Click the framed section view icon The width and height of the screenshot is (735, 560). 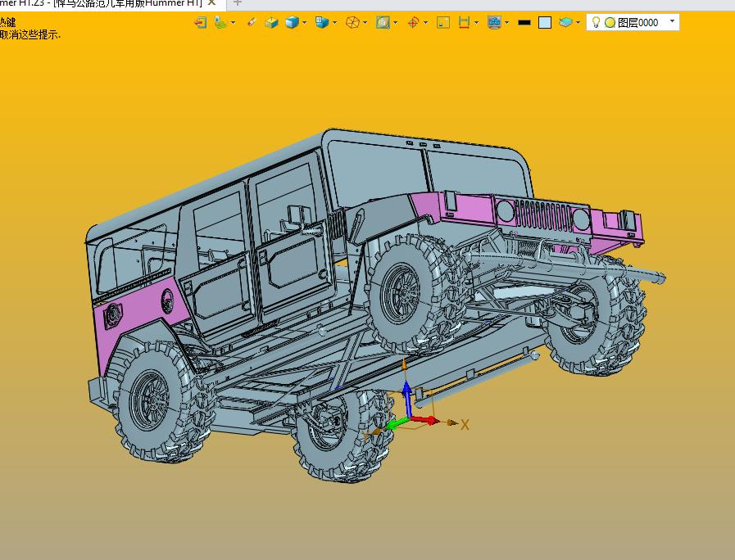click(383, 22)
